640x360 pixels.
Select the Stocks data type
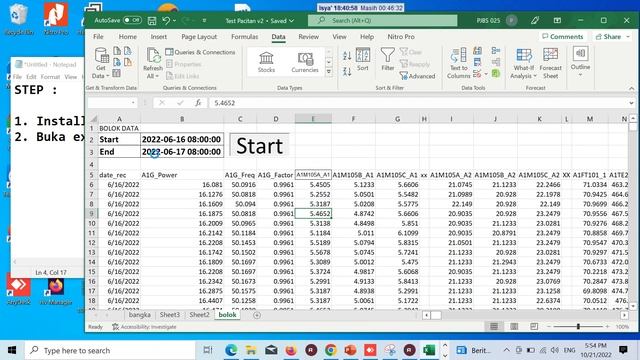point(266,62)
